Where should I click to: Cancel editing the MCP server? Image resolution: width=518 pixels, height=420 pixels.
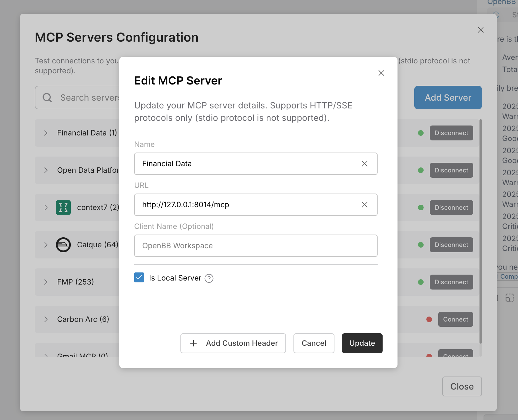tap(314, 343)
